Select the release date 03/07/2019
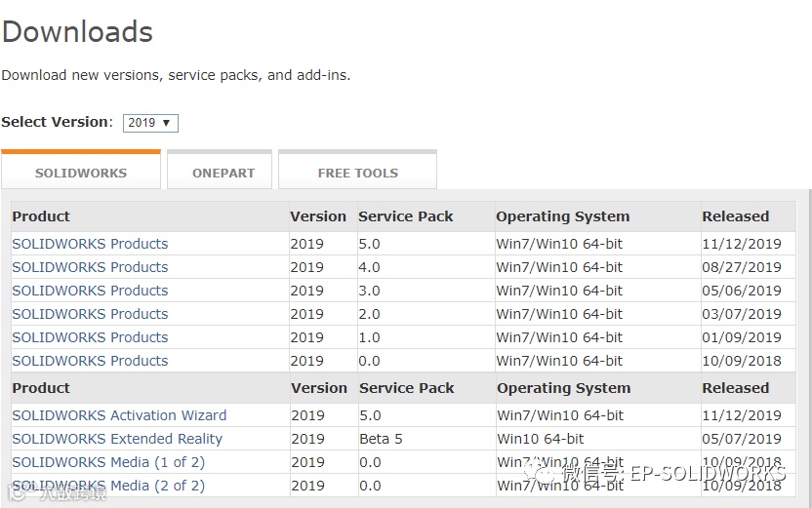The height and width of the screenshot is (508, 812). pyautogui.click(x=742, y=314)
